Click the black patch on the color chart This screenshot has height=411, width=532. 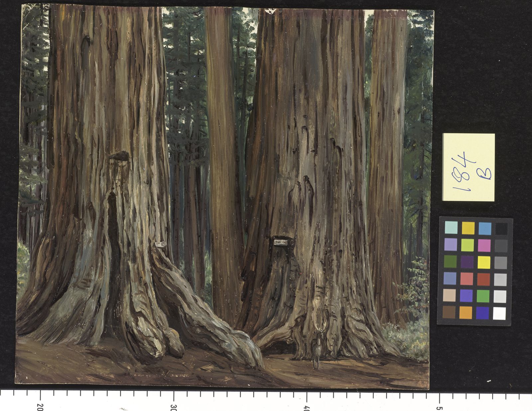point(501,228)
